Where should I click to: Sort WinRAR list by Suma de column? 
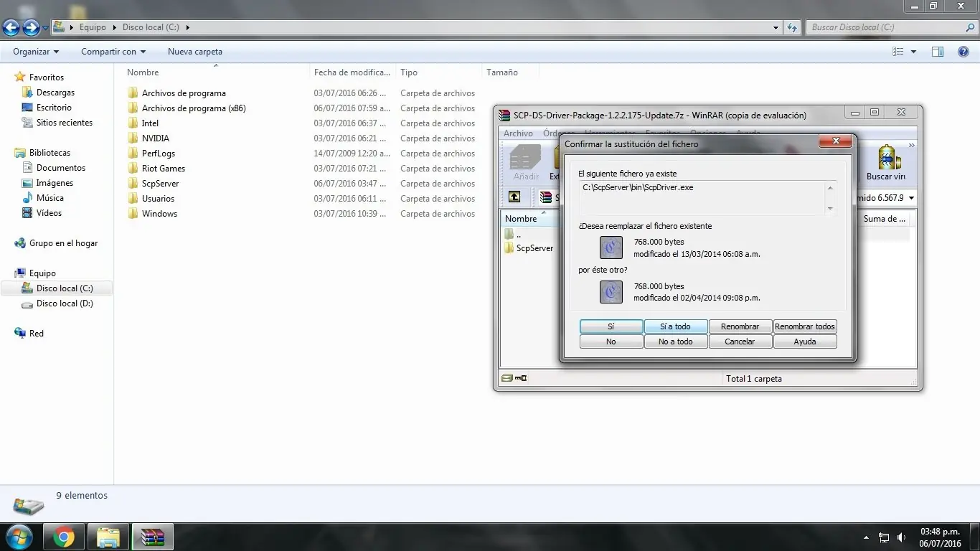tap(885, 219)
